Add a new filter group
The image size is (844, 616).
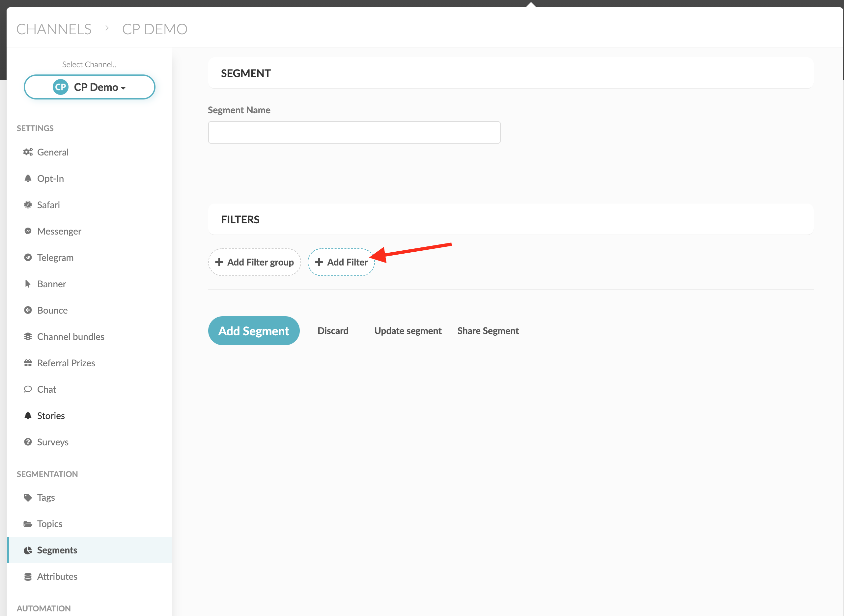click(x=255, y=262)
